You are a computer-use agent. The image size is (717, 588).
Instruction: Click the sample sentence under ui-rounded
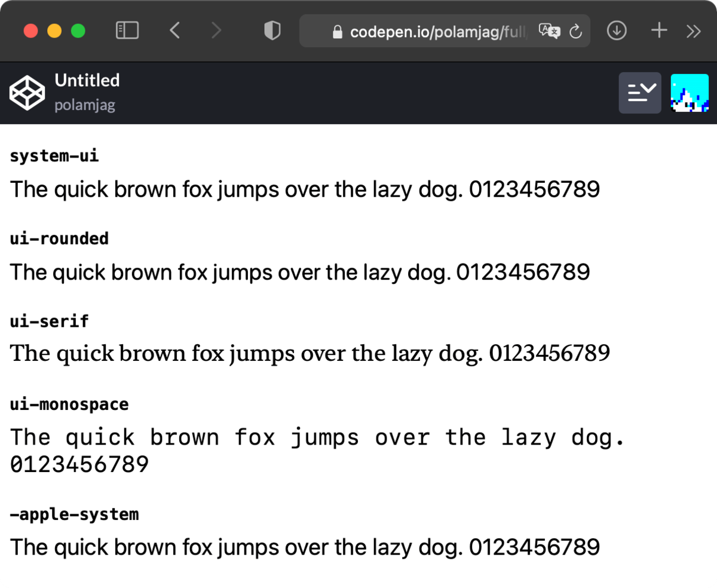click(300, 272)
